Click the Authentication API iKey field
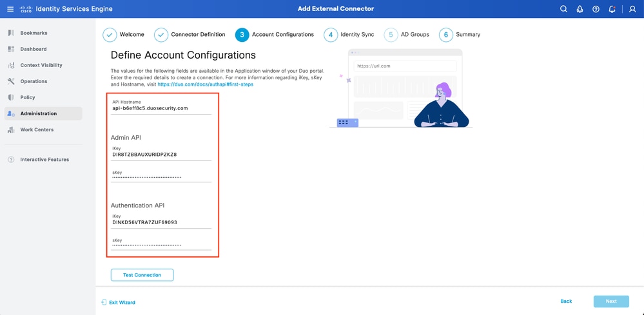Viewport: 644px width, 315px height. point(161,221)
